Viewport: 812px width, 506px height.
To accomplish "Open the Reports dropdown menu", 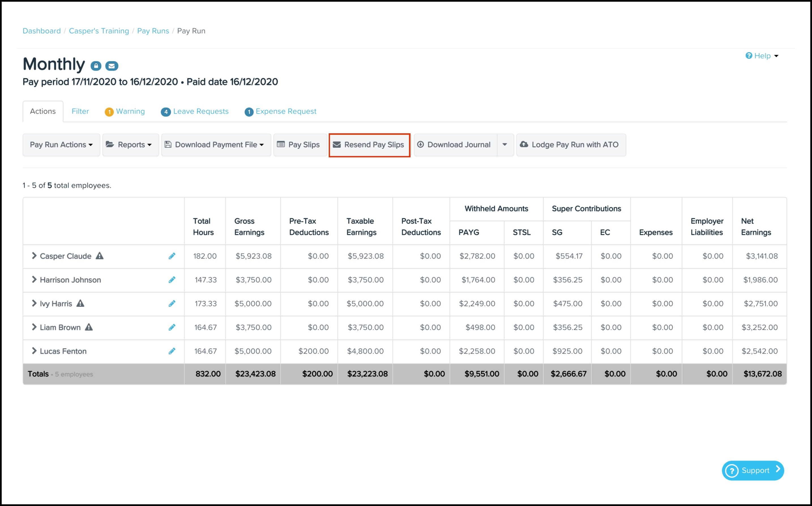I will pyautogui.click(x=131, y=145).
